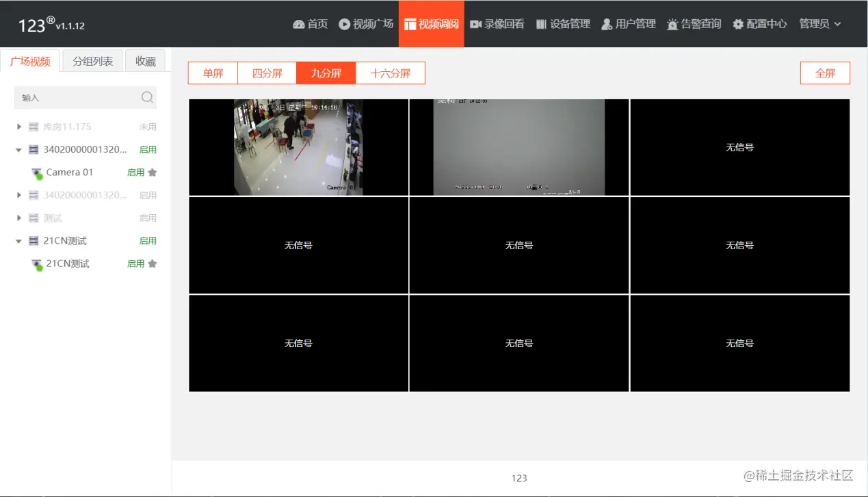Expand the 测试 tree node
Image resolution: width=868 pixels, height=497 pixels.
pos(18,218)
